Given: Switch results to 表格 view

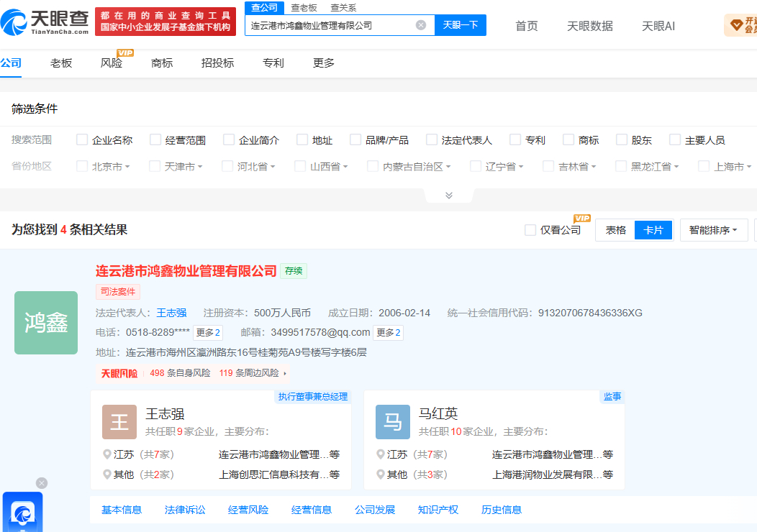Looking at the screenshot, I should [x=615, y=230].
